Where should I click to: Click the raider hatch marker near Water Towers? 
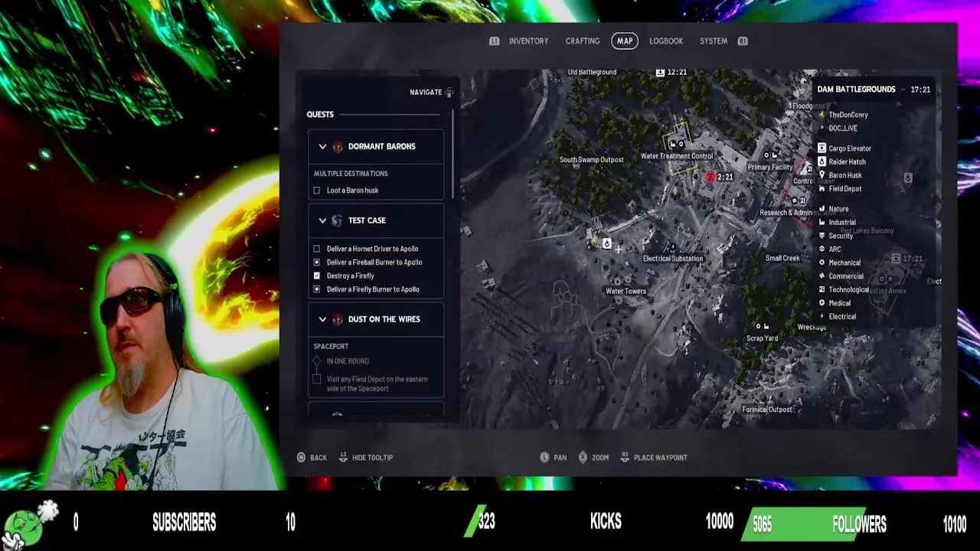(x=606, y=244)
